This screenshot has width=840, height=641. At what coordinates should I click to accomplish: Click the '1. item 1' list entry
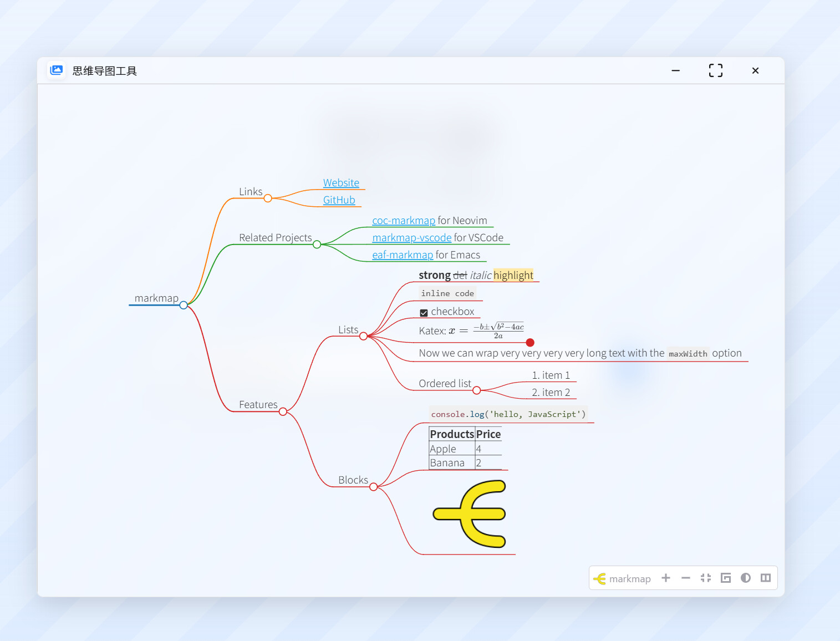[551, 375]
